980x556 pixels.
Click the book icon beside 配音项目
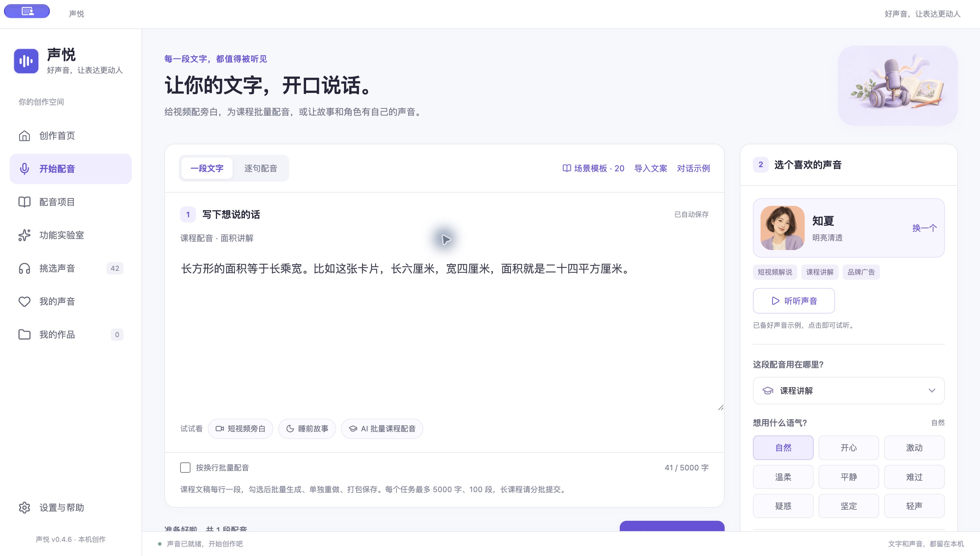tap(24, 202)
